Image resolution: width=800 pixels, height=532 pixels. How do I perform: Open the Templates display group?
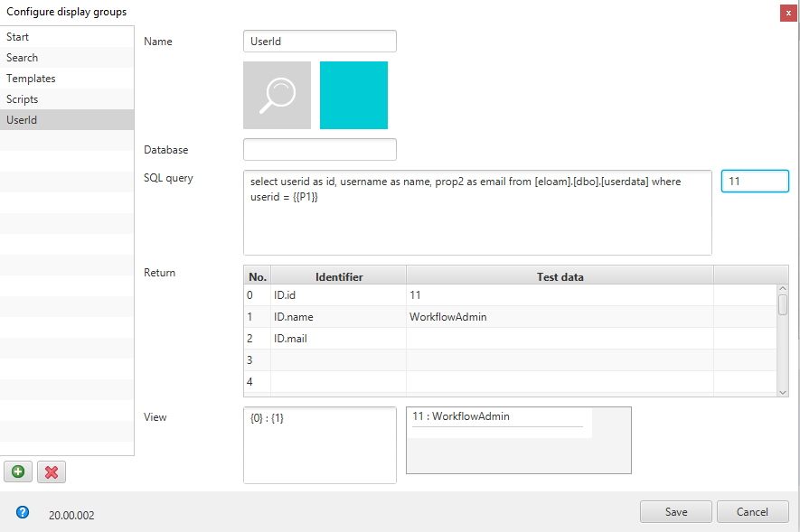[x=67, y=79]
